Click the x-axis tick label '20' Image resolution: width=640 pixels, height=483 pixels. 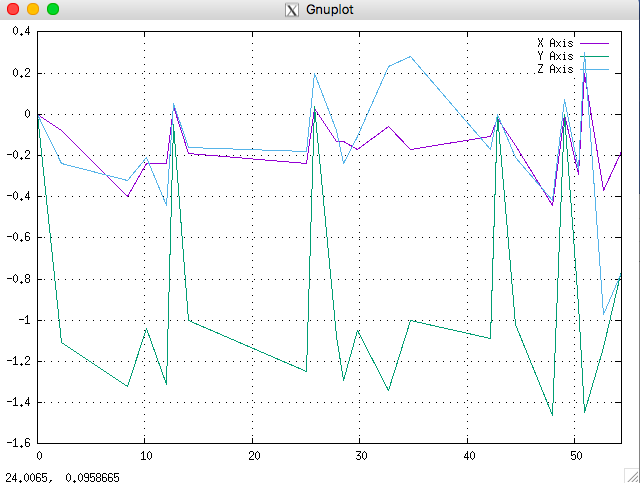(x=254, y=456)
